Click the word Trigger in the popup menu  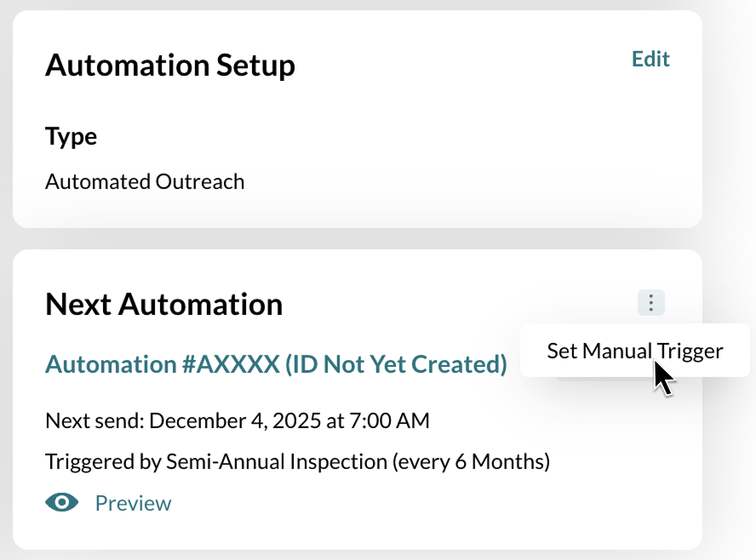pyautogui.click(x=690, y=351)
